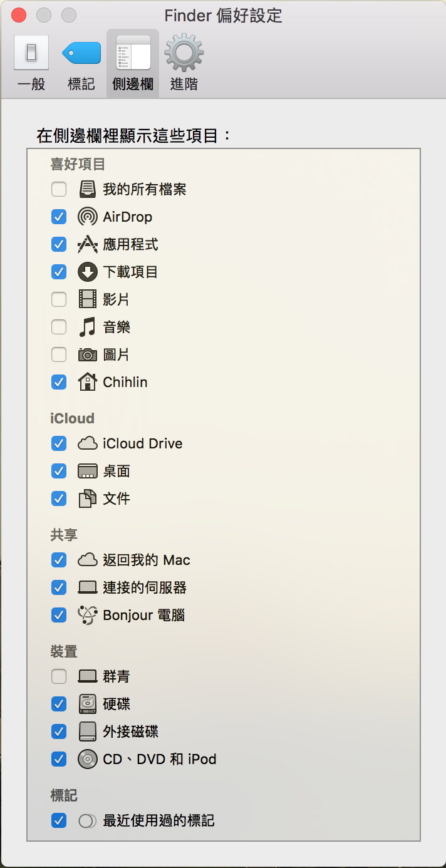
Task: Click the 影片 film strip icon
Action: click(x=88, y=299)
